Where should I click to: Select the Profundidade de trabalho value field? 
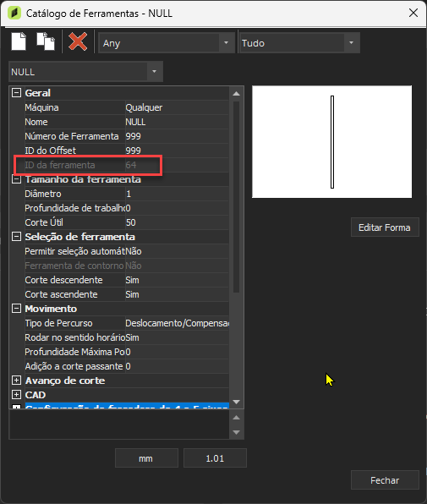click(x=177, y=208)
